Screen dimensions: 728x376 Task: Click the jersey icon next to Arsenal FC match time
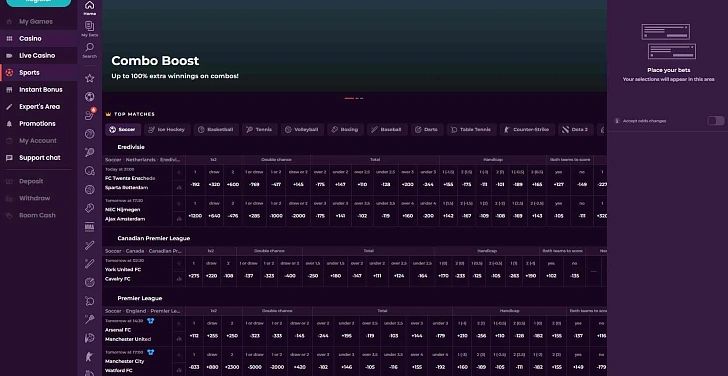click(150, 320)
